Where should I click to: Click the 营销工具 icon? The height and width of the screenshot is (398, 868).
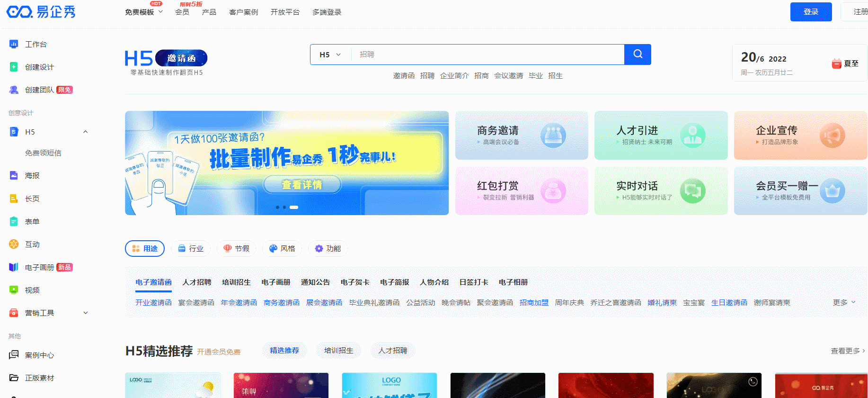pos(14,313)
